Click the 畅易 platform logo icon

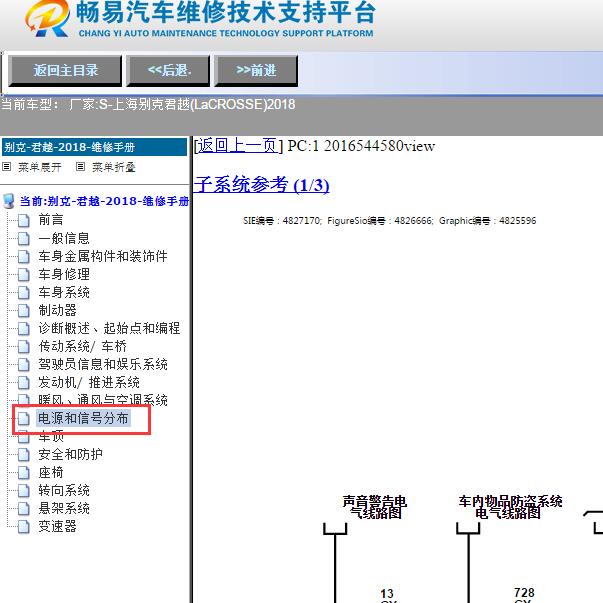[x=48, y=18]
